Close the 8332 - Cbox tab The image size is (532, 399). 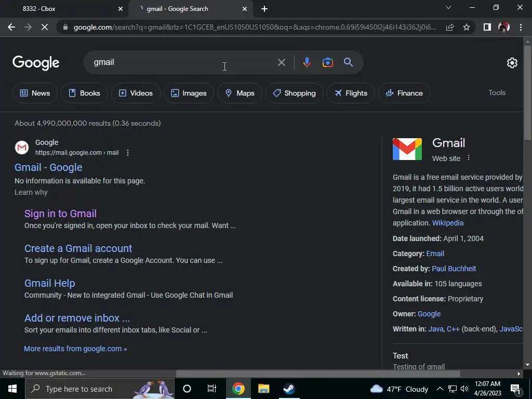pos(120,9)
